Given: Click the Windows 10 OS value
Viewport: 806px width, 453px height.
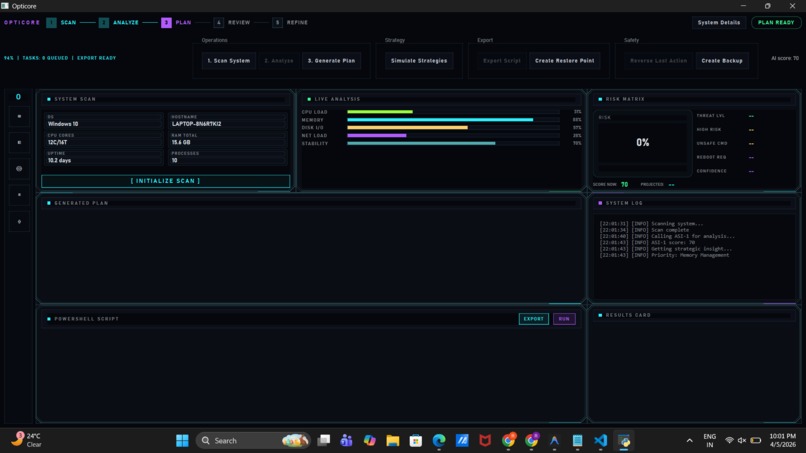Looking at the screenshot, I should tap(63, 124).
